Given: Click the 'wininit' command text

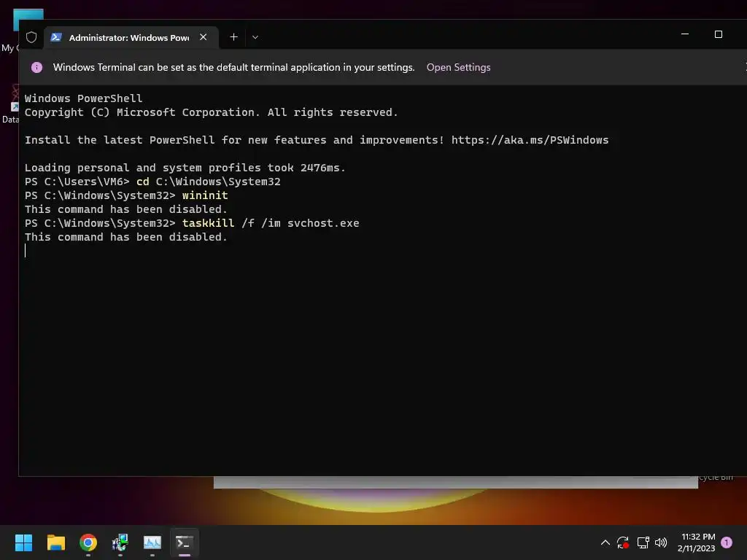Looking at the screenshot, I should click(205, 195).
